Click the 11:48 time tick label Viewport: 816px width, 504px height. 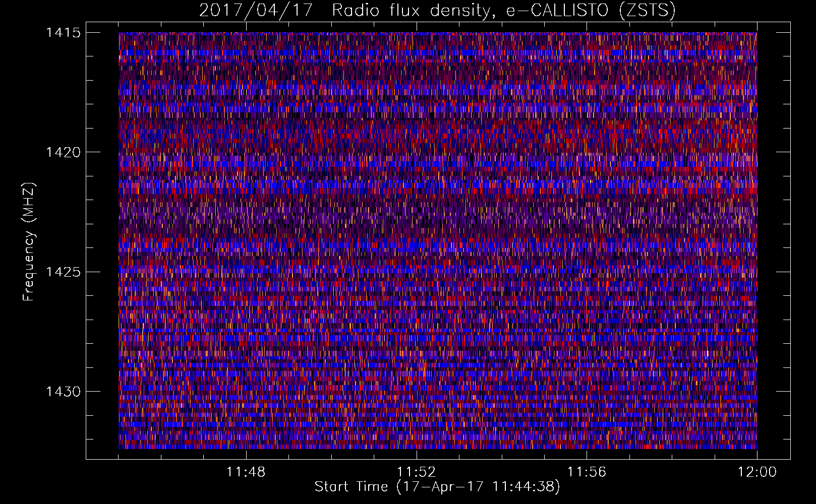pyautogui.click(x=246, y=472)
